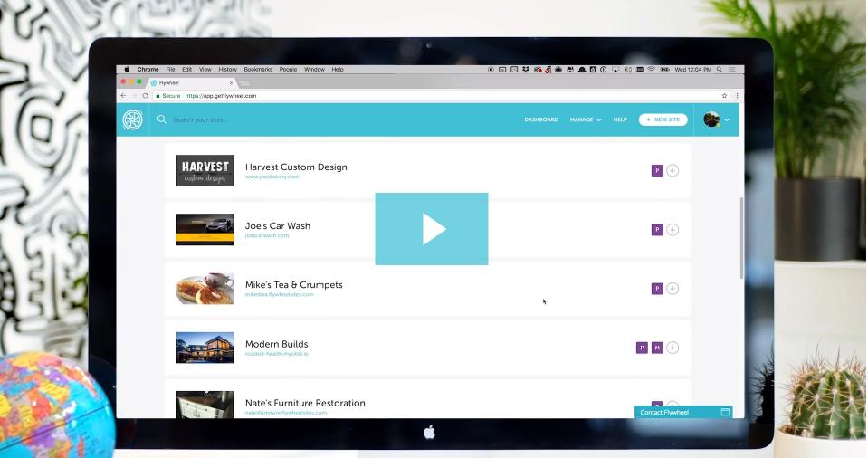Visit the joescarwash.com URL link
This screenshot has width=868, height=458.
point(267,235)
